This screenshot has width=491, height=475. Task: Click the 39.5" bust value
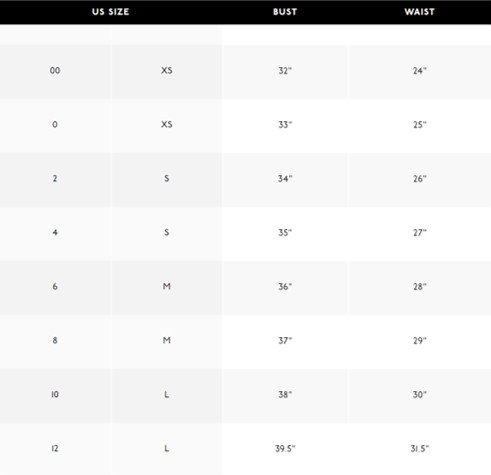(x=285, y=448)
